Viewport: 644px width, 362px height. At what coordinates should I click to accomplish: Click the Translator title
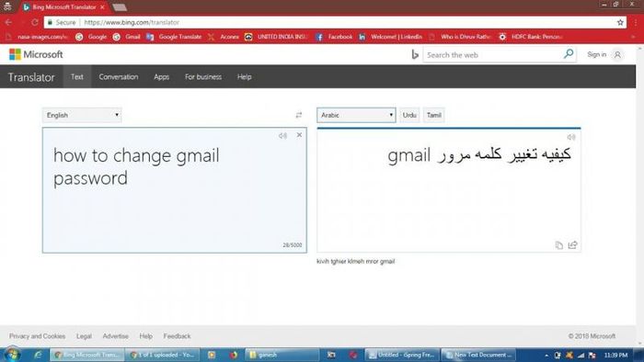[31, 77]
